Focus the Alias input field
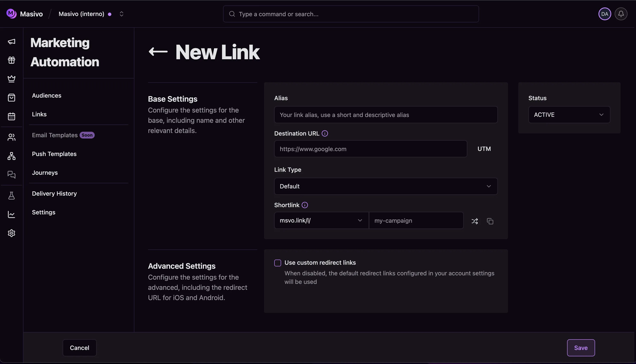This screenshot has width=636, height=364. pos(386,115)
